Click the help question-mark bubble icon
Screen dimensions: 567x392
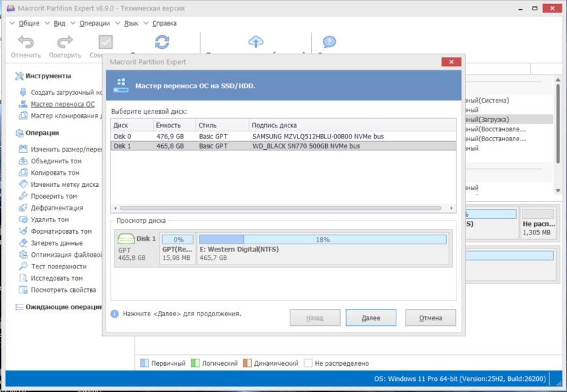tap(330, 42)
